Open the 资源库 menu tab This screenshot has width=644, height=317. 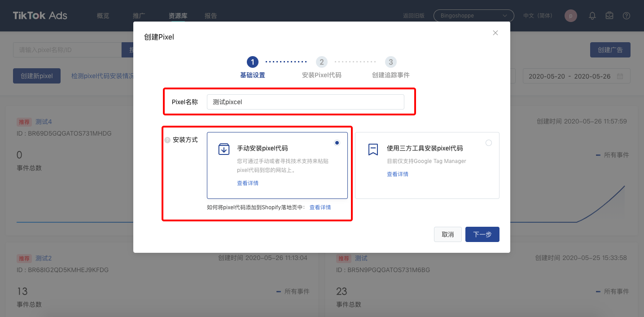coord(178,16)
